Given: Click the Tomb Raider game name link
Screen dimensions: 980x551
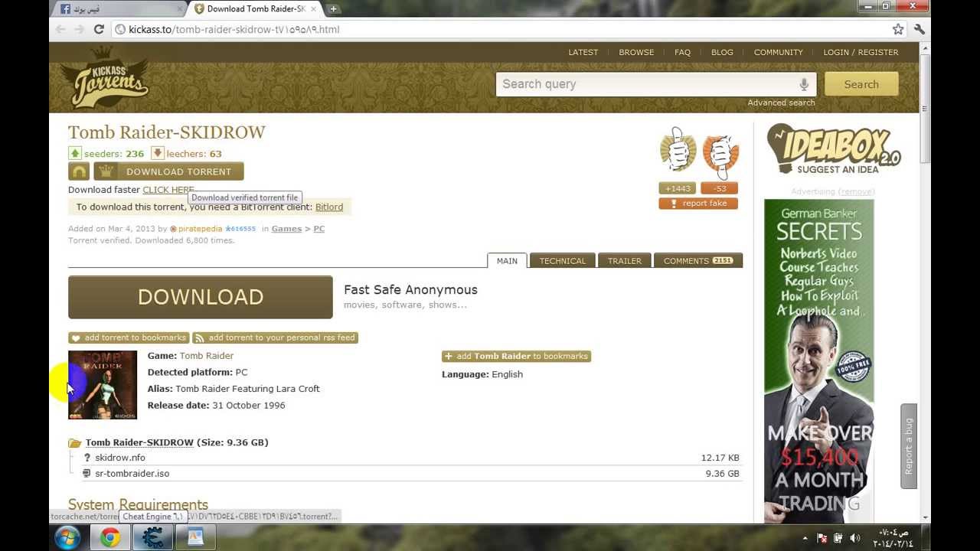Looking at the screenshot, I should click(207, 356).
